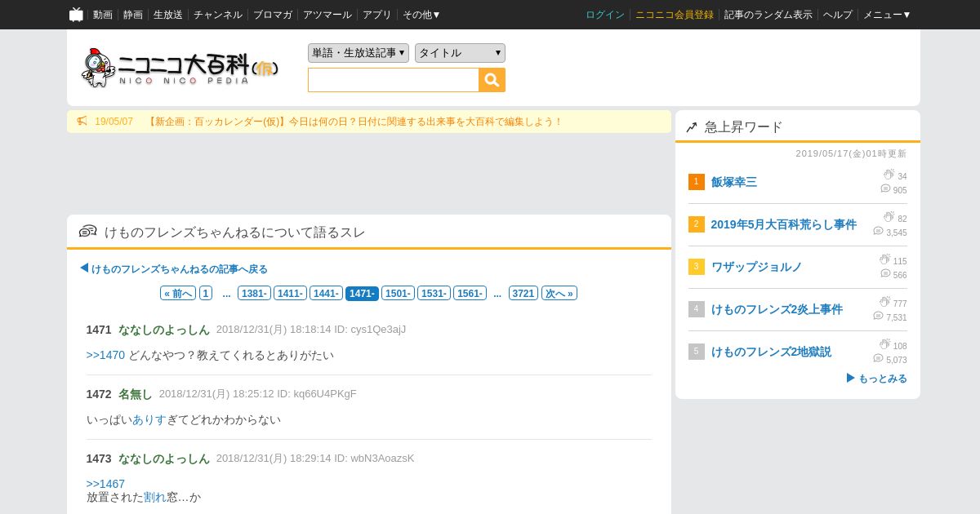Click clap icon with count 82
980x514 pixels.
(889, 217)
